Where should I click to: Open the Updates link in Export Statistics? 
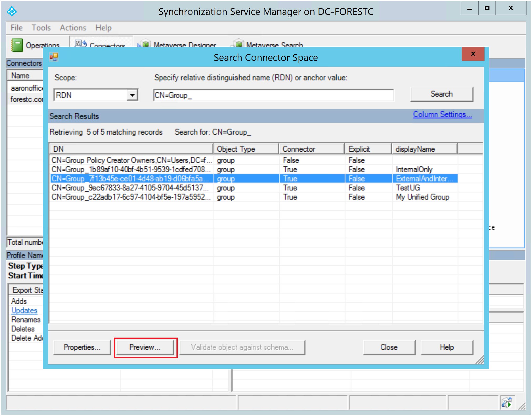(24, 311)
